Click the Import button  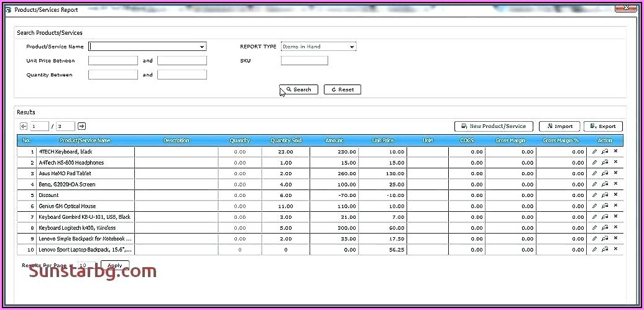pyautogui.click(x=559, y=126)
